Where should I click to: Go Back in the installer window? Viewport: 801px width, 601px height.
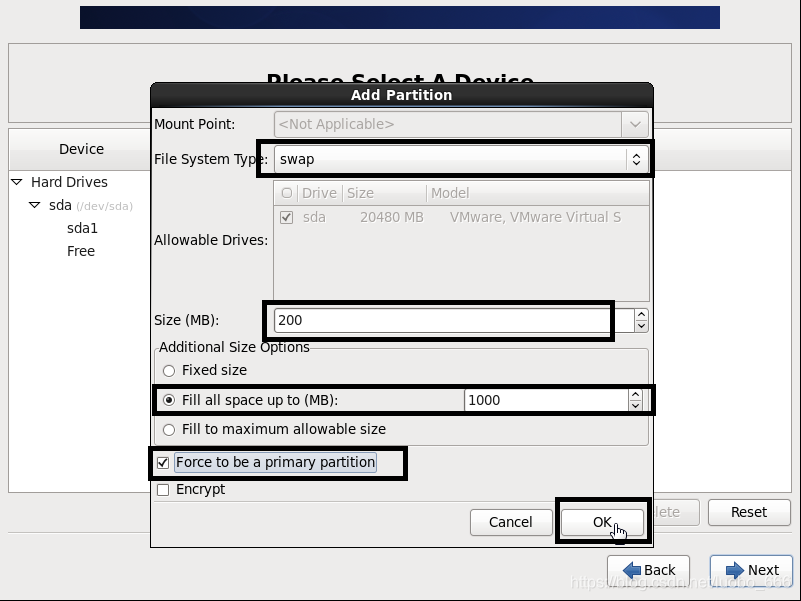pos(649,570)
